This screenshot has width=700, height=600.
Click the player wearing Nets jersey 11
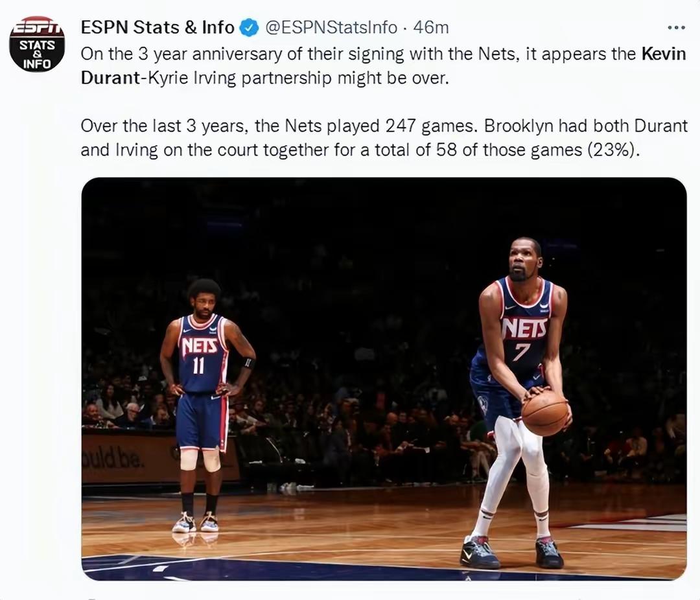point(206,406)
